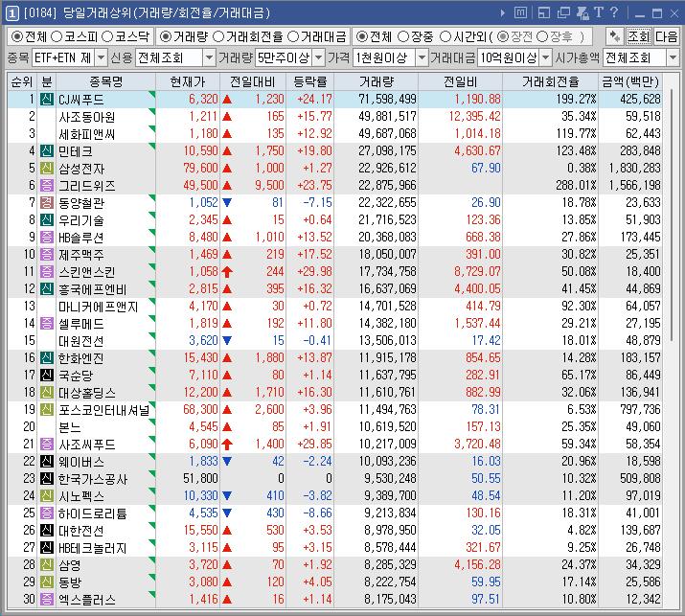Viewport: 685px width, 616px height.
Task: Click the 금액(백만) column header
Action: [630, 81]
